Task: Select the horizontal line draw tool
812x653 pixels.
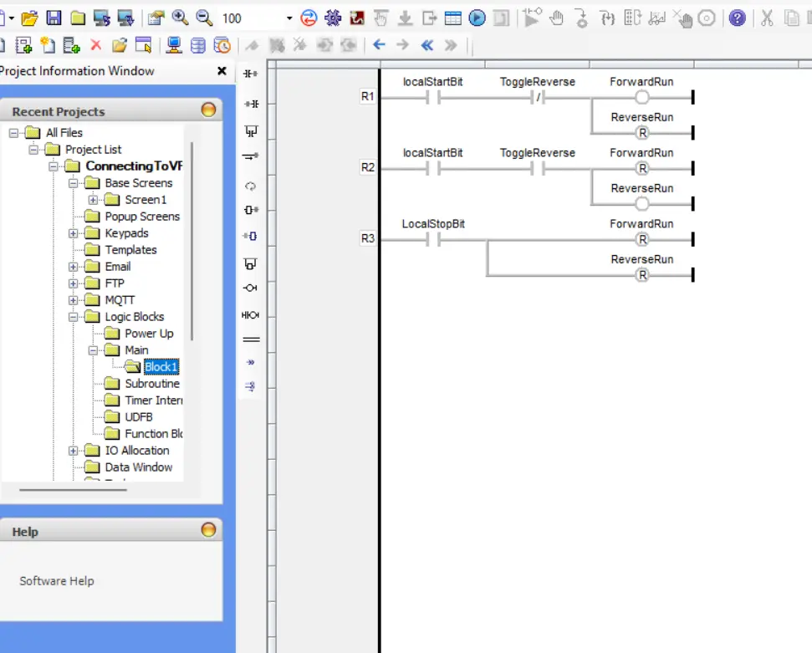Action: 248,339
